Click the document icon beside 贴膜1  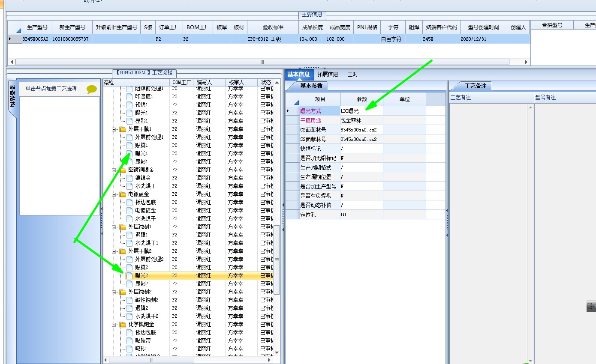[x=129, y=145]
